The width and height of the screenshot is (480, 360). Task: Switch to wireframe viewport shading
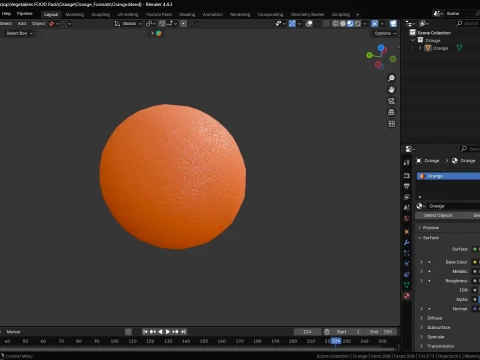(335, 23)
